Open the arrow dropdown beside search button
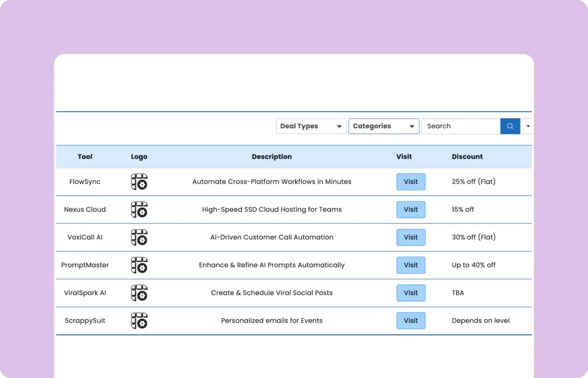 527,126
